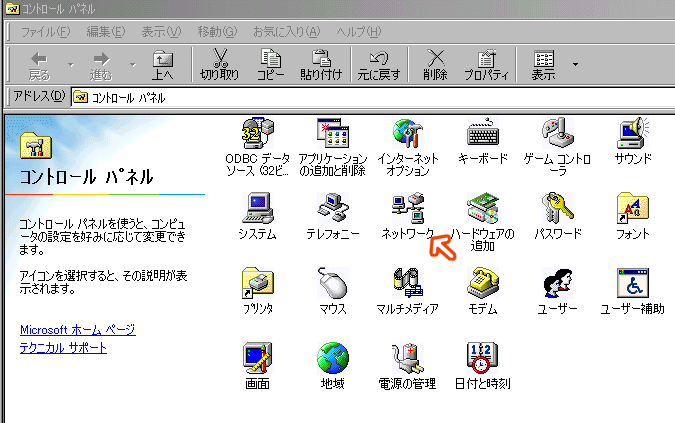
Task: Click 元に戻す undo button
Action: tap(379, 65)
